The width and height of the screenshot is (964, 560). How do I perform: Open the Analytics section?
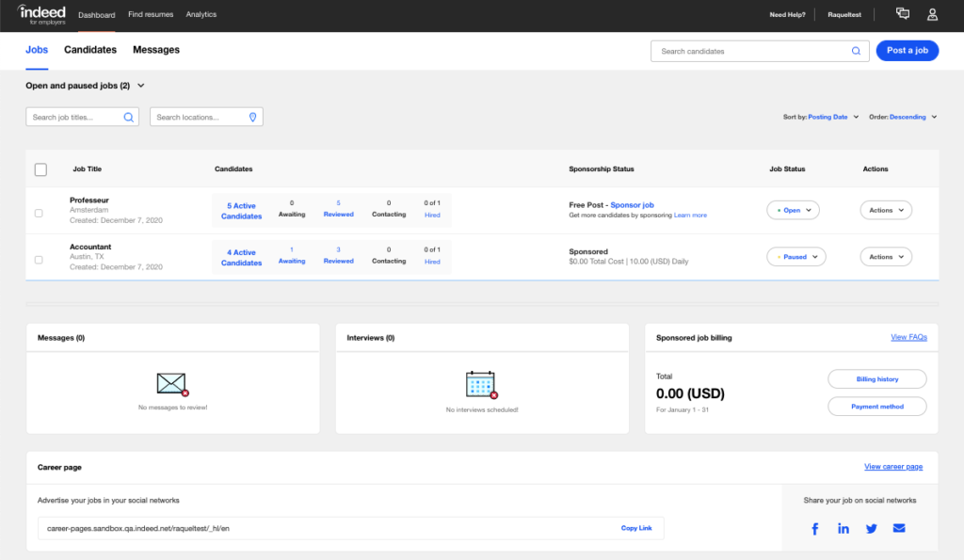(x=201, y=14)
